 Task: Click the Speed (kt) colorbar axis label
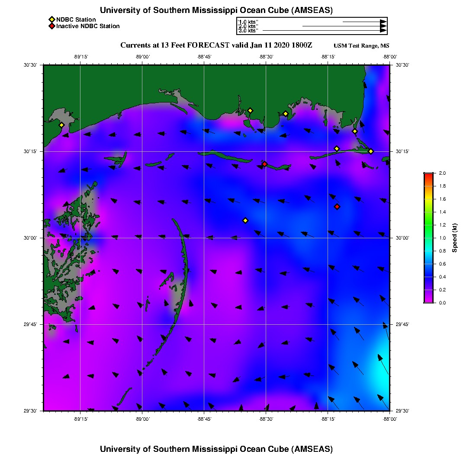[x=455, y=238]
